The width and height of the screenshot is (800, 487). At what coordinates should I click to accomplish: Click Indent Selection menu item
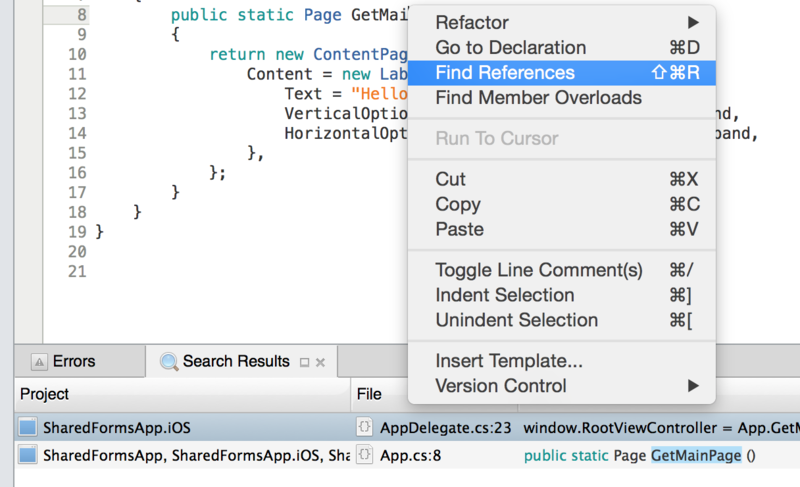point(504,296)
